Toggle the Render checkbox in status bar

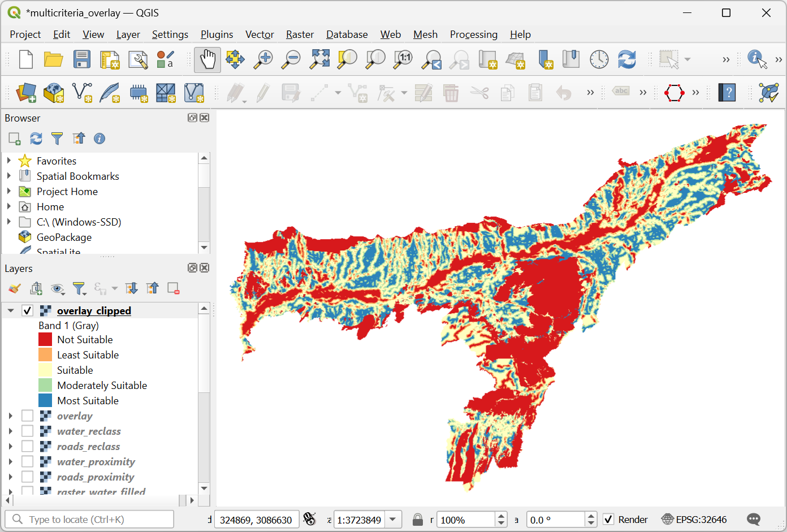tap(608, 520)
